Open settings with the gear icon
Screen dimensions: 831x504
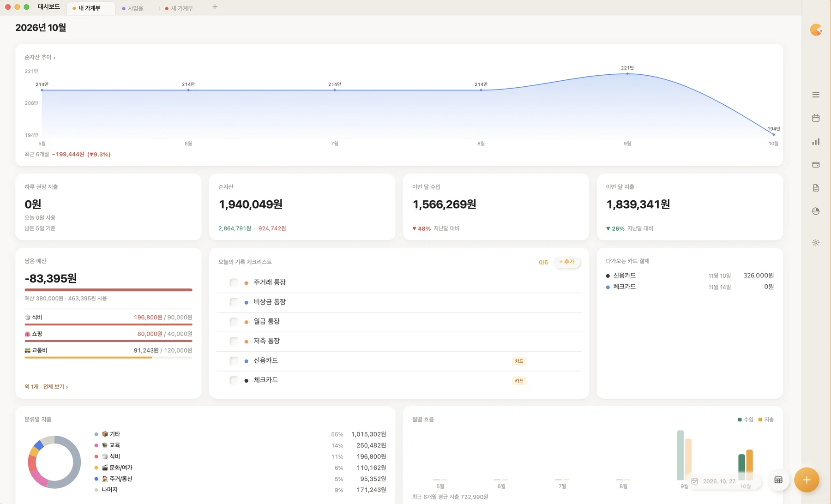tap(816, 243)
